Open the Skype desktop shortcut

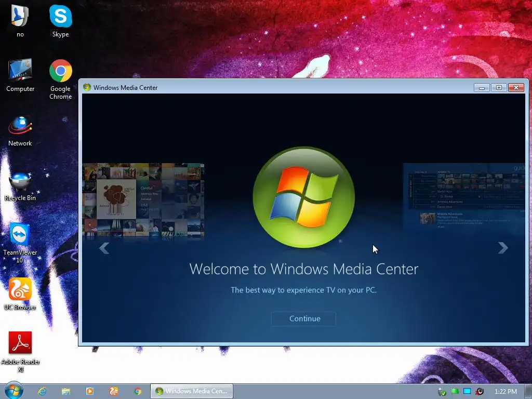[60, 21]
